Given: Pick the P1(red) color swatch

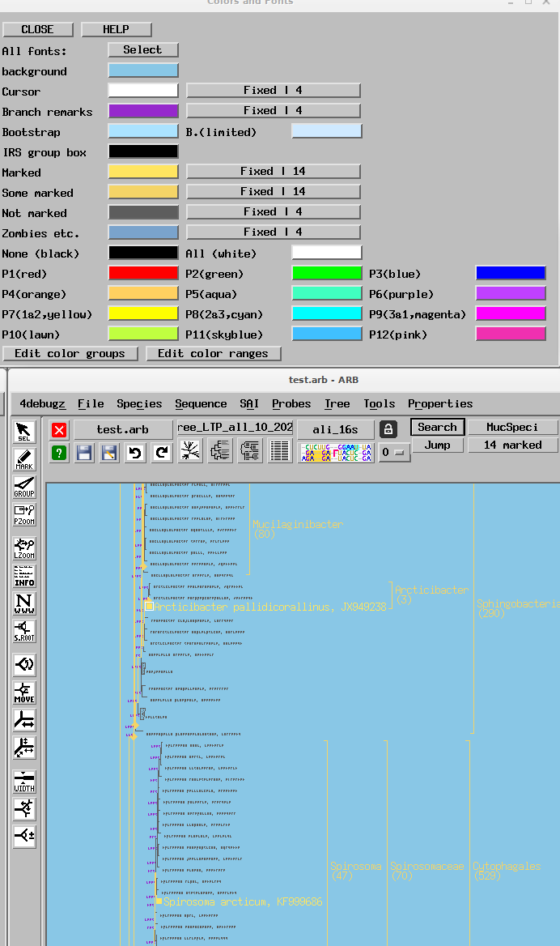Looking at the screenshot, I should (x=143, y=273).
